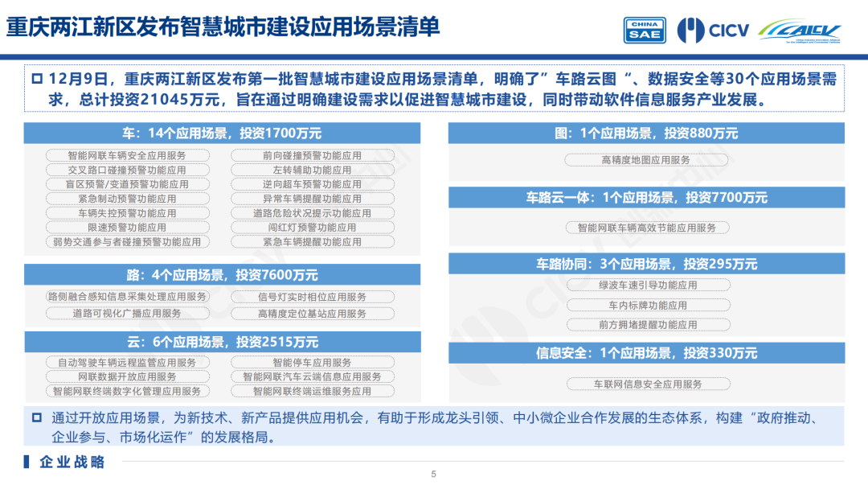Click the CICV logo
Screen dimensions: 868x489
click(x=713, y=30)
